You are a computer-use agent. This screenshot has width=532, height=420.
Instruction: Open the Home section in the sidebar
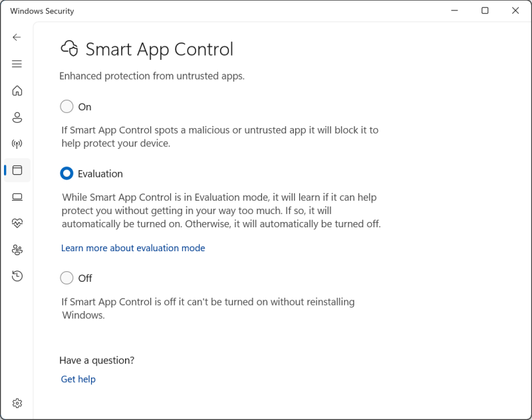click(17, 90)
